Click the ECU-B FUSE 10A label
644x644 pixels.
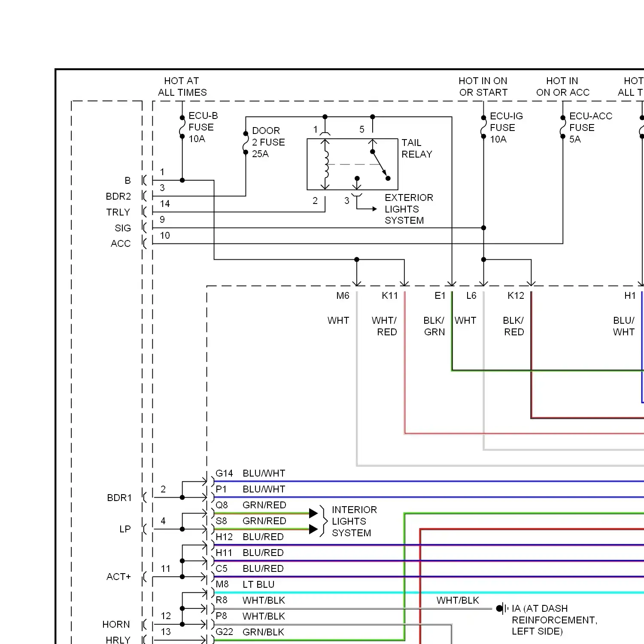pos(203,127)
